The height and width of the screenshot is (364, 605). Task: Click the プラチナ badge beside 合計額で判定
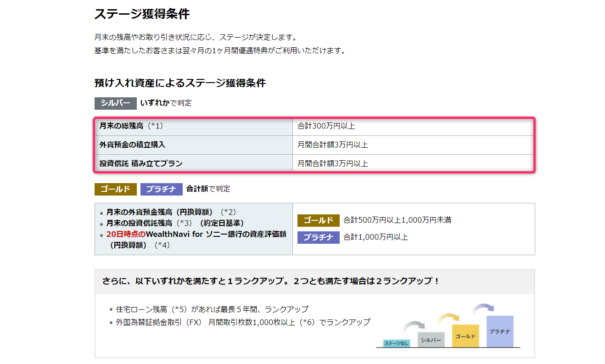(161, 189)
